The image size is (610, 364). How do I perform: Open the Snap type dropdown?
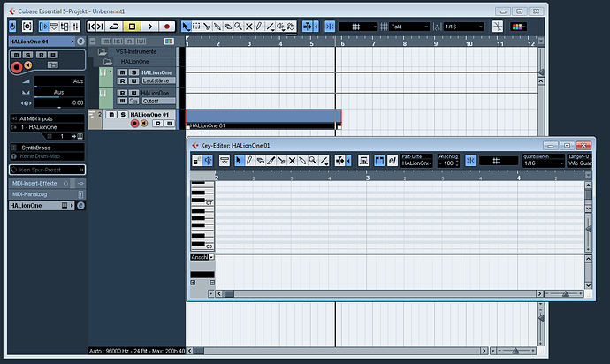(358, 27)
